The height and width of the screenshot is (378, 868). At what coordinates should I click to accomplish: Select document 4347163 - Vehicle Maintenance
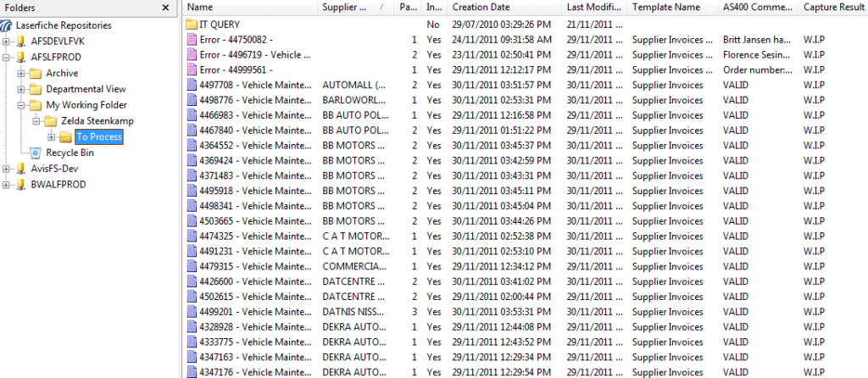tap(256, 357)
